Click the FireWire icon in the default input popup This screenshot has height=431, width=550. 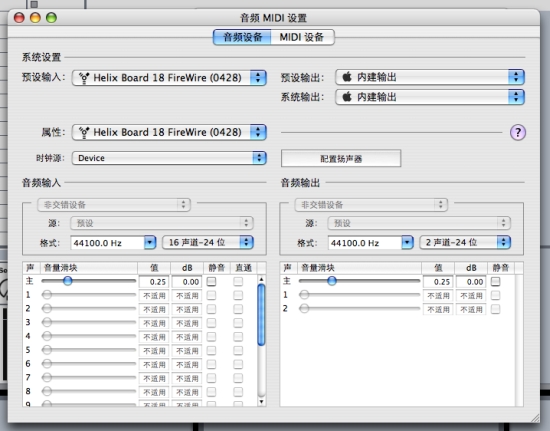coord(84,78)
